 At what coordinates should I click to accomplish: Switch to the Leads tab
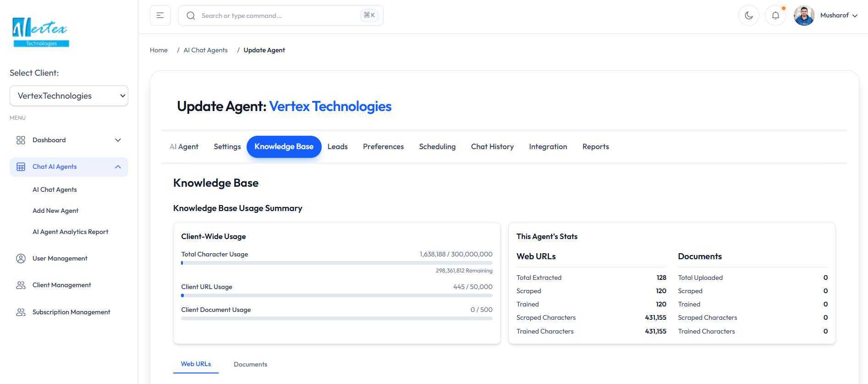coord(337,146)
